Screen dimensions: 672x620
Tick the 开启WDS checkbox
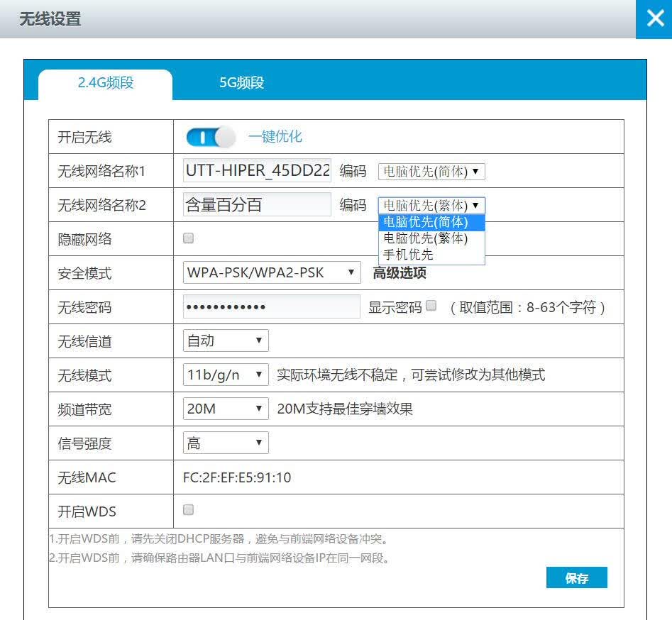(x=188, y=510)
